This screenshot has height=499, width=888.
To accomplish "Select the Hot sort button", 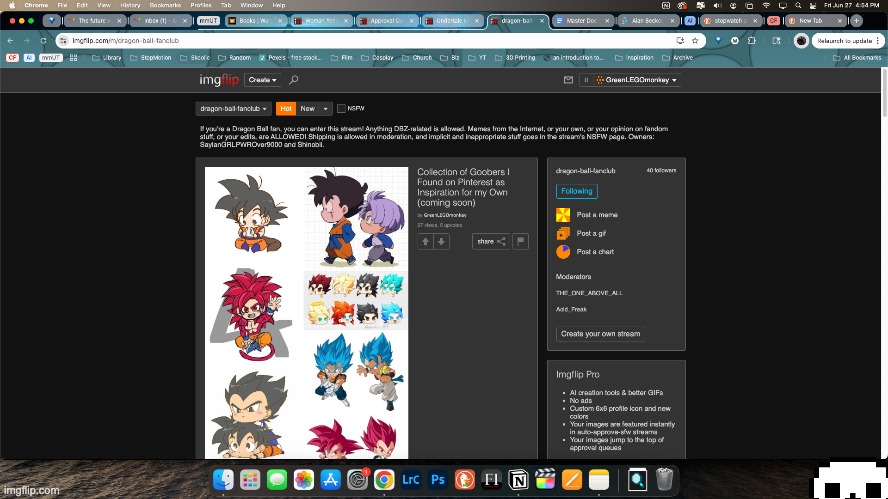I will pyautogui.click(x=286, y=108).
